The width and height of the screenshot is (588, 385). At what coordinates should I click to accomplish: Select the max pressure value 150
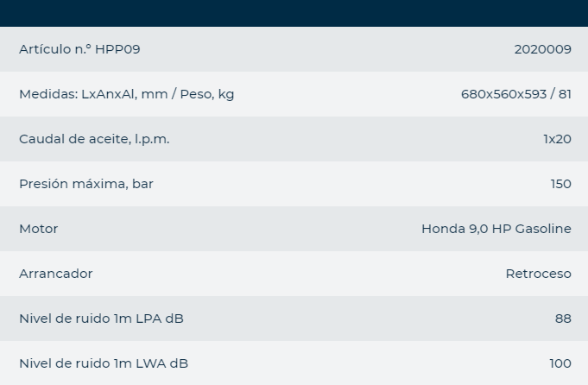[x=560, y=184]
